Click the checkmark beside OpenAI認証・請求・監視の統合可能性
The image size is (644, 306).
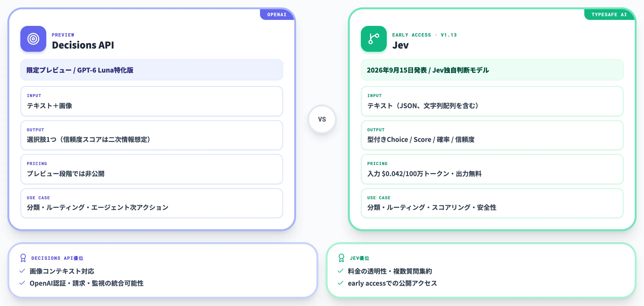point(22,283)
